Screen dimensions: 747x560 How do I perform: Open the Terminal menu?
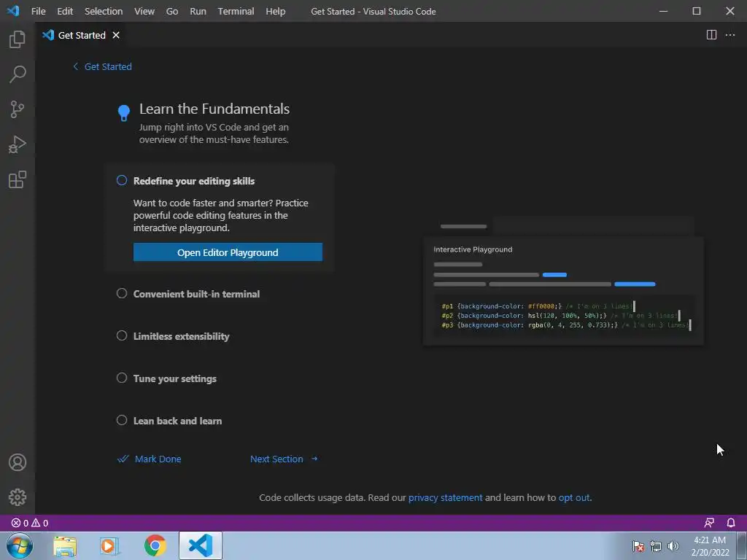(x=236, y=11)
